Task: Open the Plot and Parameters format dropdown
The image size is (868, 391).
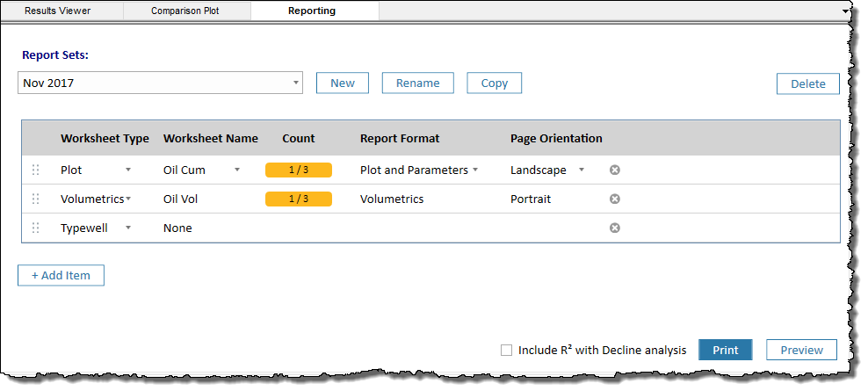Action: coord(475,170)
